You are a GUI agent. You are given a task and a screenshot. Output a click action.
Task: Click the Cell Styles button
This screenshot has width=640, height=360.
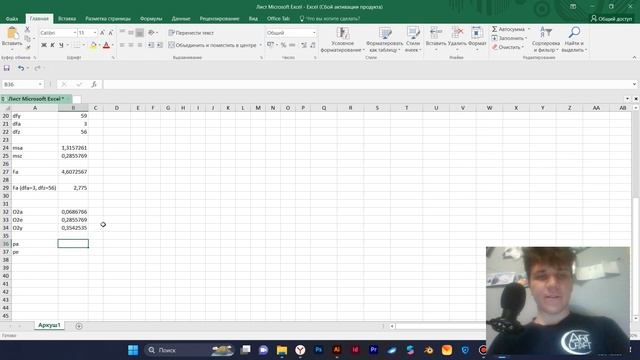click(413, 39)
